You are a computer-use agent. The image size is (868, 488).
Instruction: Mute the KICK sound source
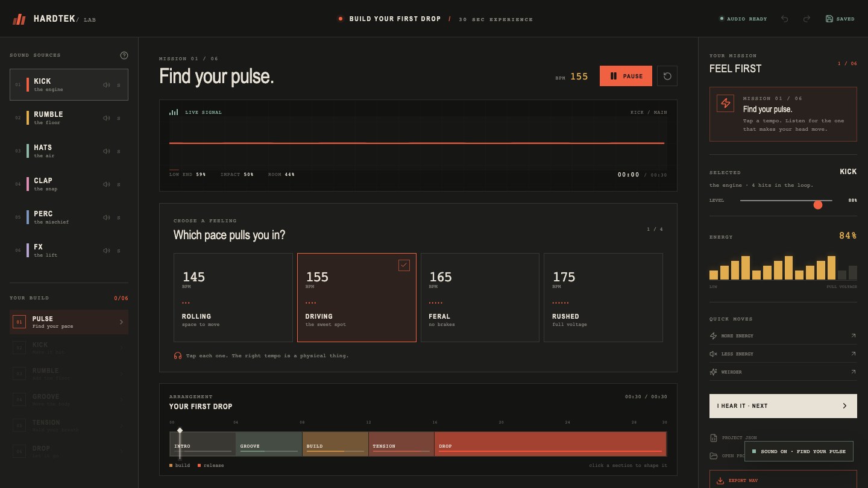coord(107,85)
